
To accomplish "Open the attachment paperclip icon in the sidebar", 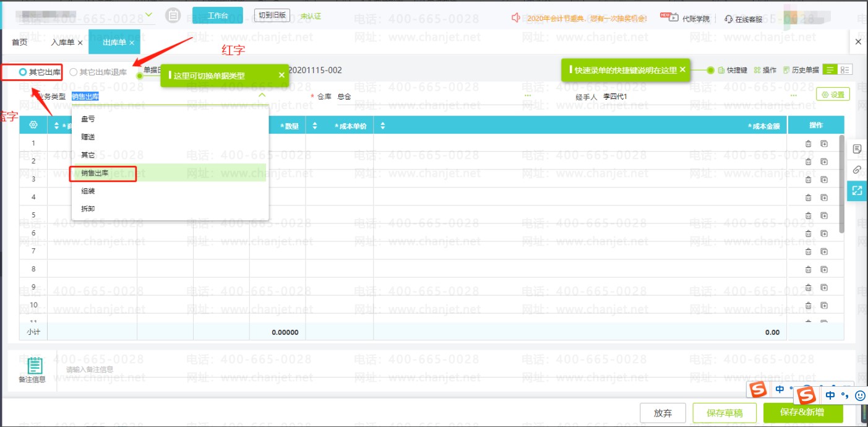I will (857, 169).
